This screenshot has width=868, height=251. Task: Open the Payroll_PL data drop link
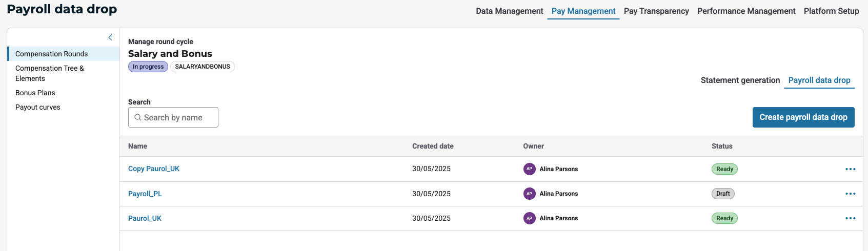click(145, 194)
